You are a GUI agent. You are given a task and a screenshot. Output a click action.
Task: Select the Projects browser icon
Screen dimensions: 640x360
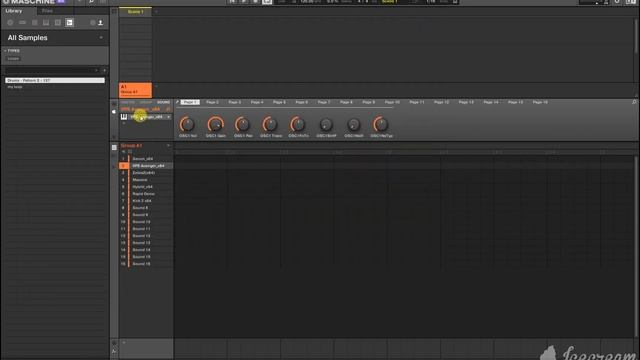click(10, 22)
